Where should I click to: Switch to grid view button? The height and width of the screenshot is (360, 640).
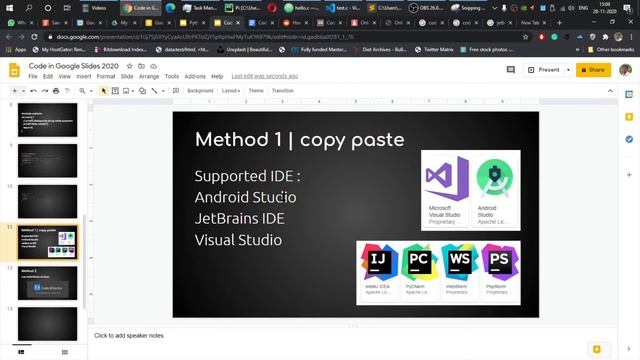(x=64, y=352)
